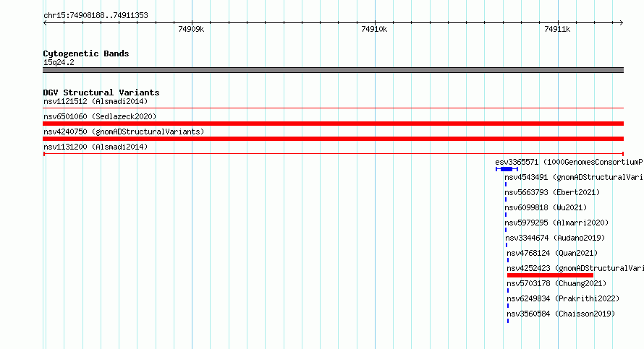Open variant nsv5663793 (Ebert2021) label
This screenshot has height=349, width=644.
click(552, 192)
